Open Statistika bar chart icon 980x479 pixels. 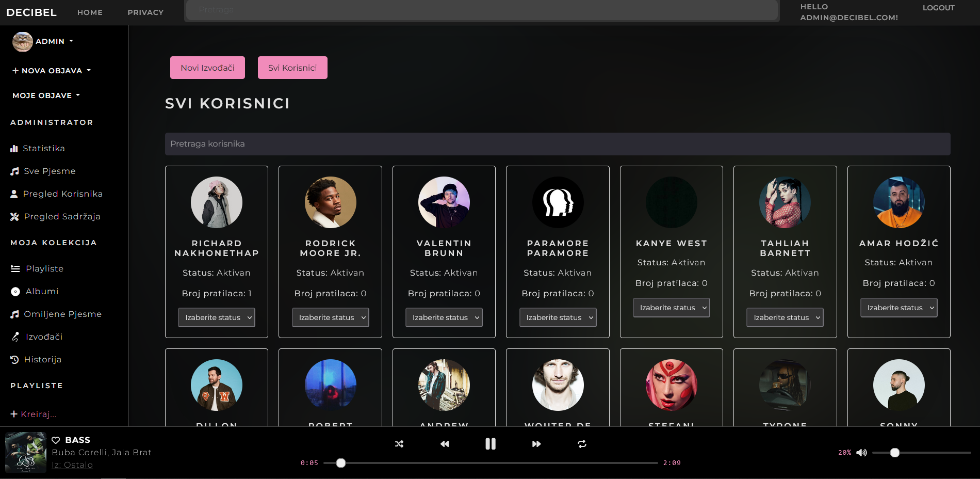click(14, 149)
